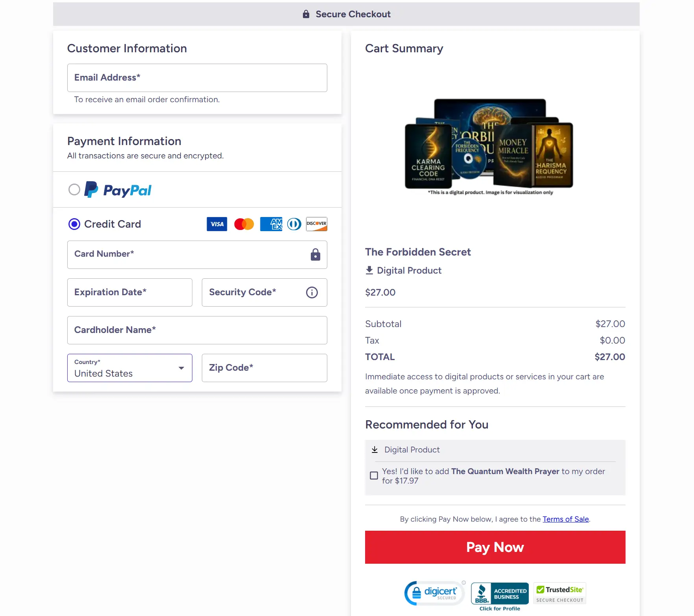Screen dimensions: 694x616
Task: Open the Terms of Sale link
Action: click(565, 519)
